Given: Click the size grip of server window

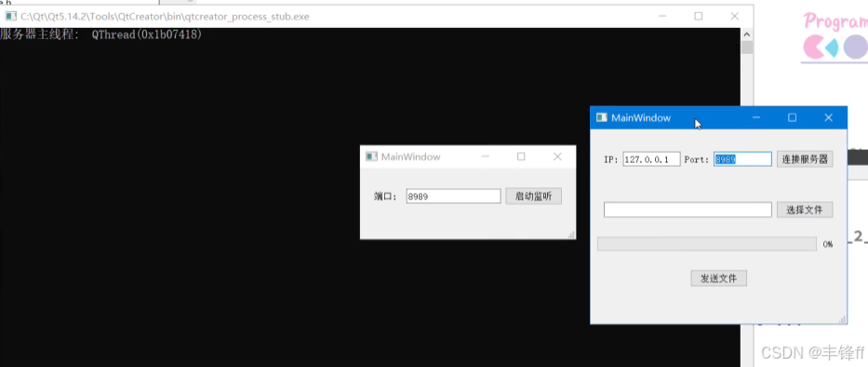Looking at the screenshot, I should click(x=572, y=236).
